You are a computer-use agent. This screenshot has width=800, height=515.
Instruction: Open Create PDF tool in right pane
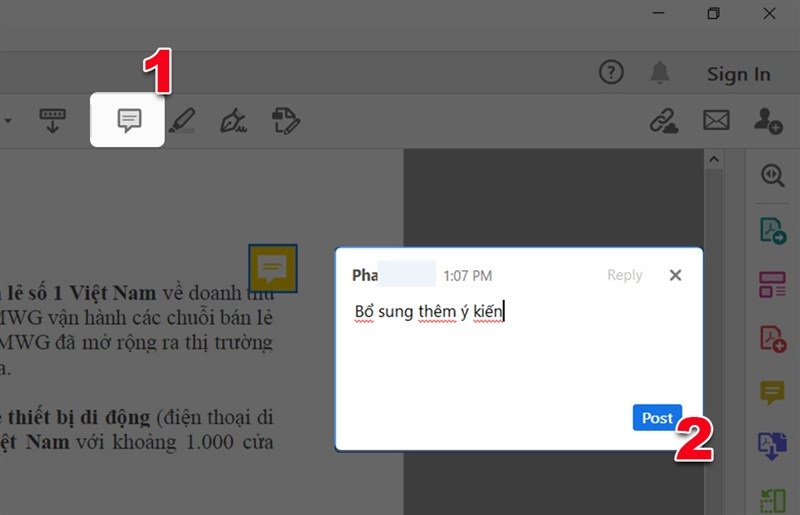tap(773, 339)
